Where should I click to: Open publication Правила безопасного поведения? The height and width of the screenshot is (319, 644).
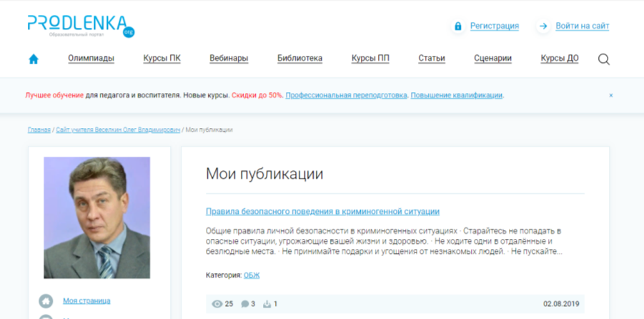click(322, 212)
